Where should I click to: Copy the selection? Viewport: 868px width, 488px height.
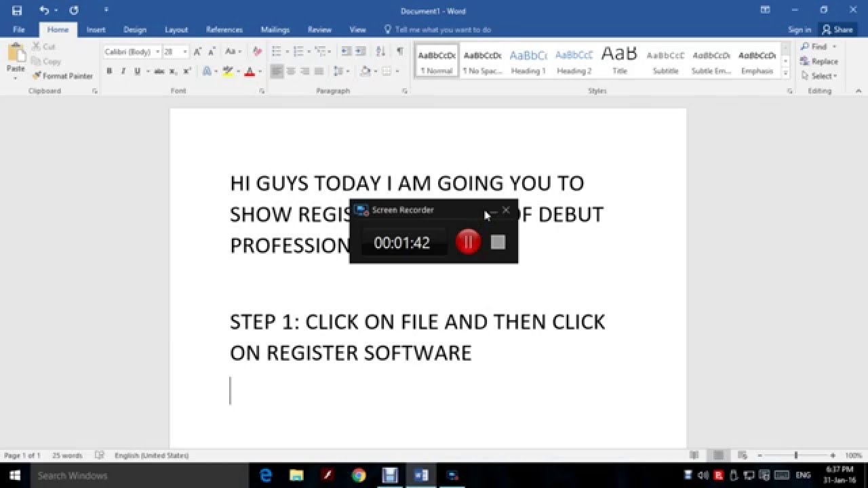pyautogui.click(x=46, y=61)
